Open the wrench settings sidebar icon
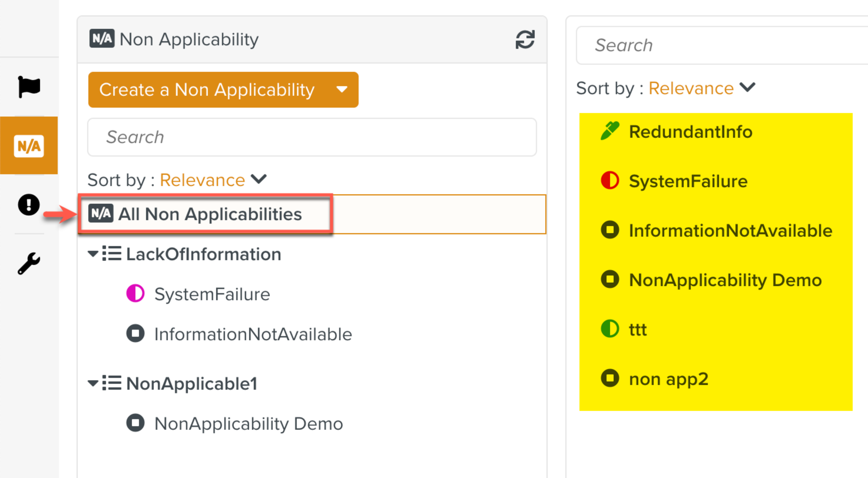 pos(29,263)
